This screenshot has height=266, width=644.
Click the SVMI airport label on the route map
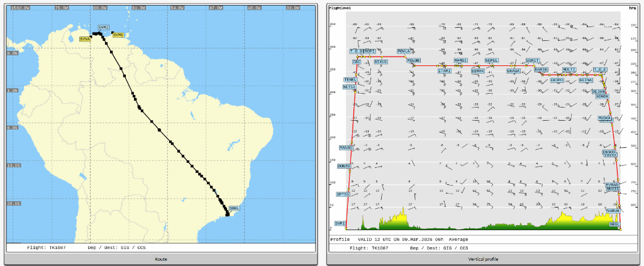pyautogui.click(x=104, y=28)
